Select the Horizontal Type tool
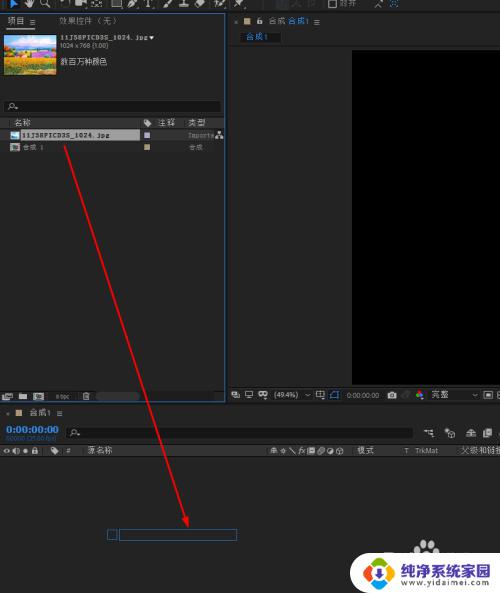Viewport: 500px width, 593px height. (149, 4)
